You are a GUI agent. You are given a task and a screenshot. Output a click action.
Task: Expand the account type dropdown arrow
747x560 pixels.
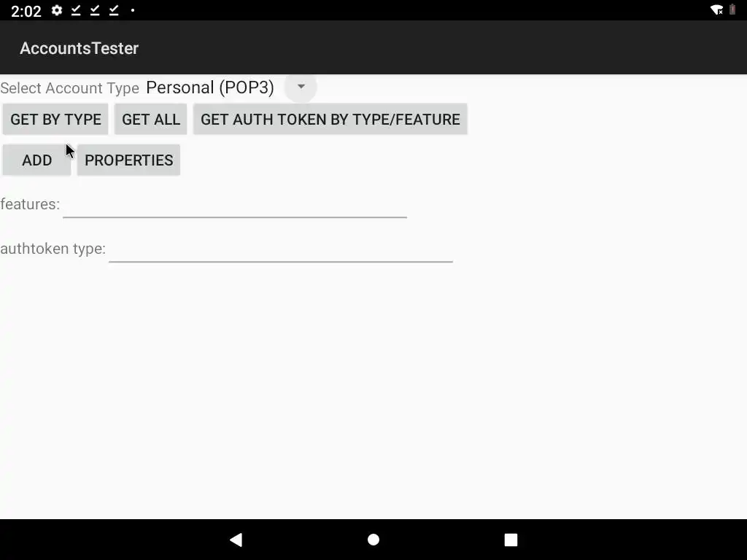[x=301, y=87]
